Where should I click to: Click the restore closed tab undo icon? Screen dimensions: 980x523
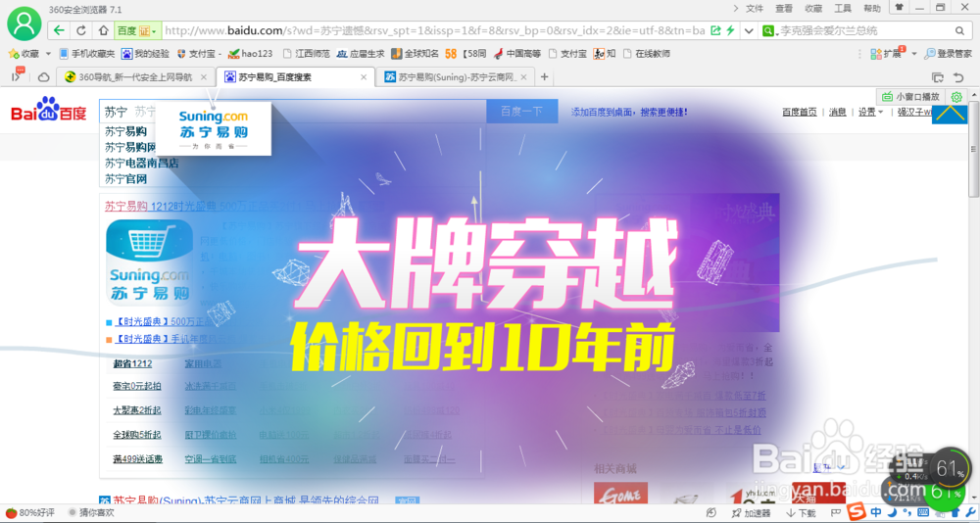[958, 77]
